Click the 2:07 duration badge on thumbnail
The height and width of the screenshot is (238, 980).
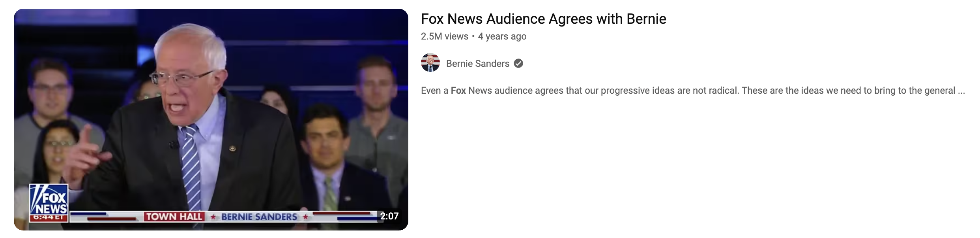pyautogui.click(x=389, y=216)
